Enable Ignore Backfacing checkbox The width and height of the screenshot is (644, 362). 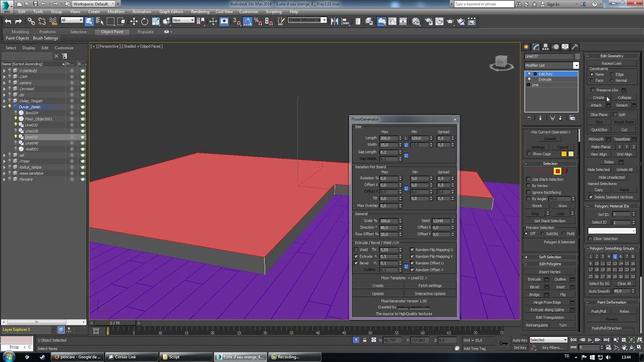(529, 192)
